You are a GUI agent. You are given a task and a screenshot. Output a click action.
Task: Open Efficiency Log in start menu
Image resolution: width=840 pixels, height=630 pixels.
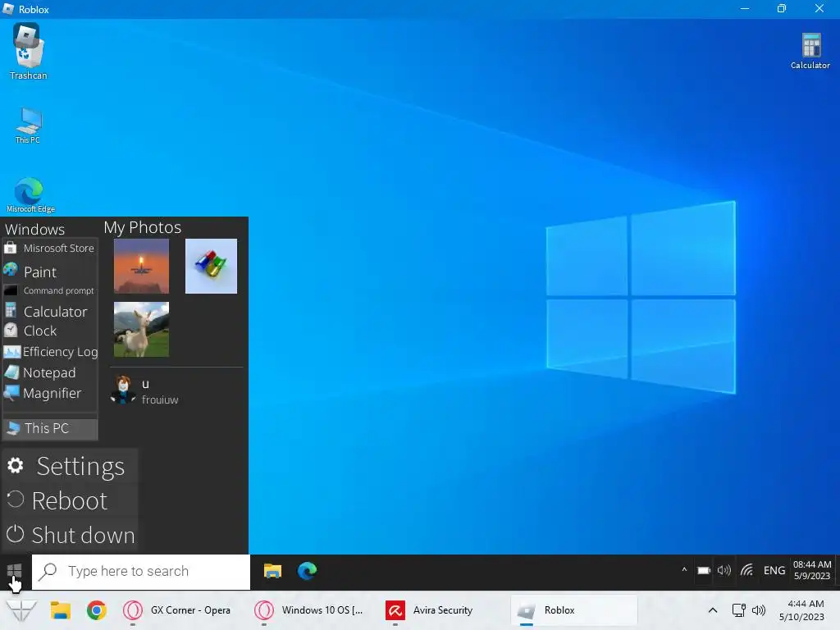(50, 351)
